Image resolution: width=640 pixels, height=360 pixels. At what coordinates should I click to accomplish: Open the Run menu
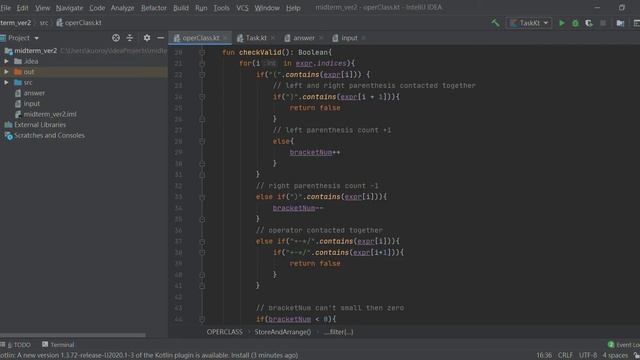point(201,8)
